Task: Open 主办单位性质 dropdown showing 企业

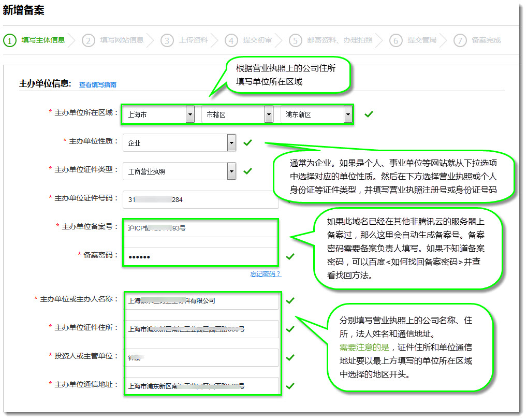Action: coord(231,143)
